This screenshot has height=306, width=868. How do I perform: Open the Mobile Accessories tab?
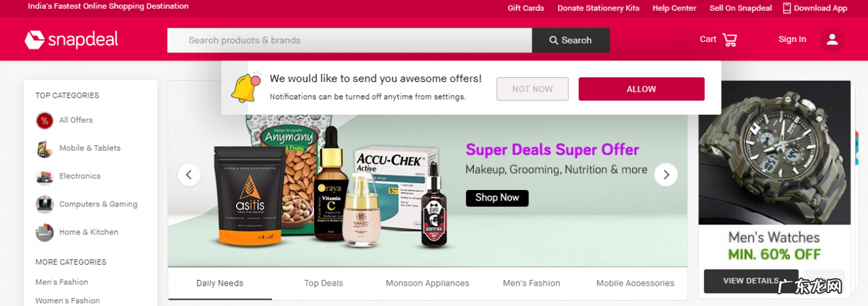point(635,283)
